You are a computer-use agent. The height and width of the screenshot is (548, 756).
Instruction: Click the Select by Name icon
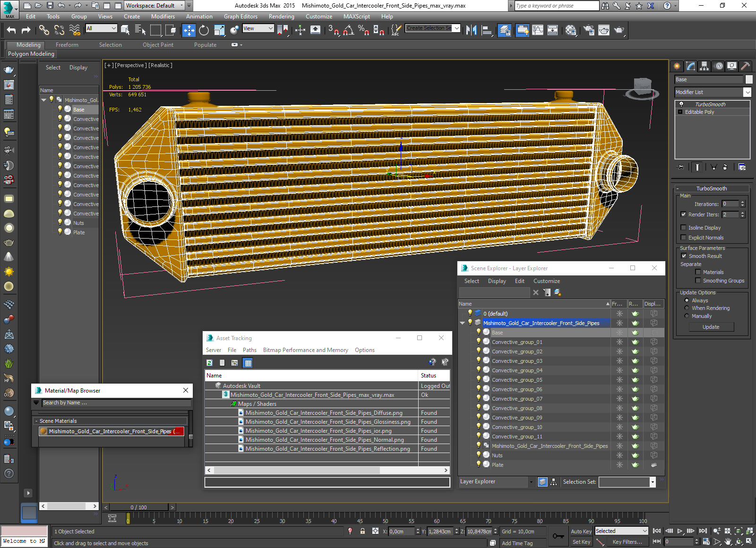click(140, 30)
